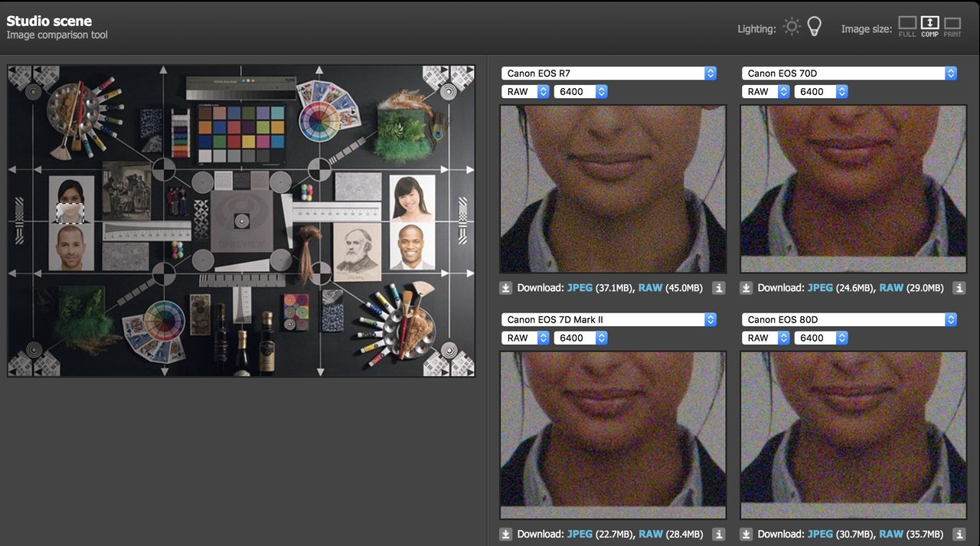Viewport: 980px width, 546px height.
Task: Change RAW format for Canon EOS 70D
Action: tap(766, 92)
